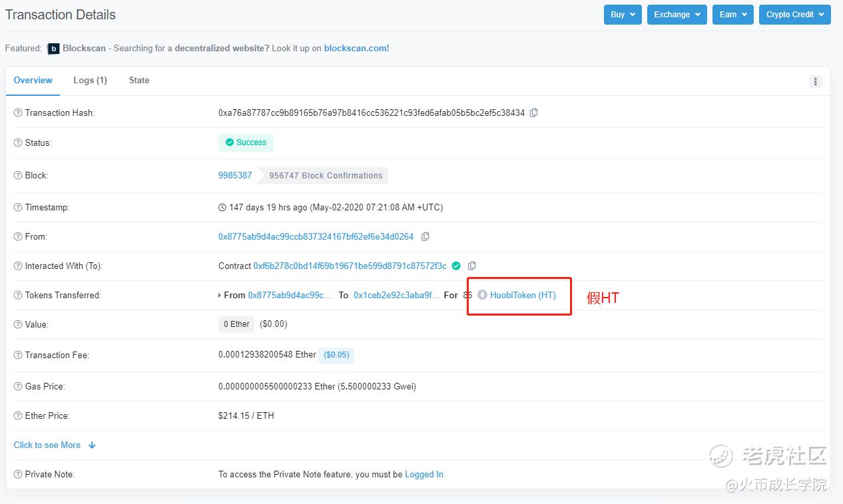
Task: Click the ($0.05) fee badge
Action: click(336, 355)
